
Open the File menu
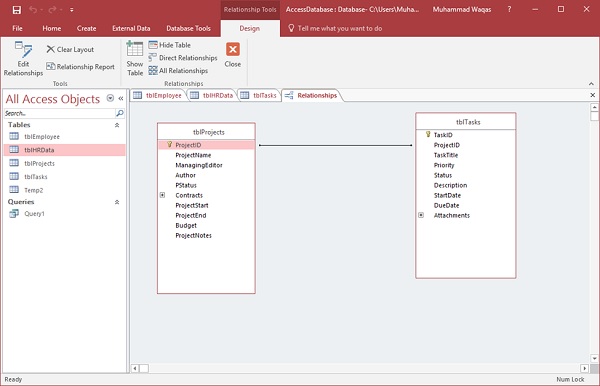coord(17,28)
